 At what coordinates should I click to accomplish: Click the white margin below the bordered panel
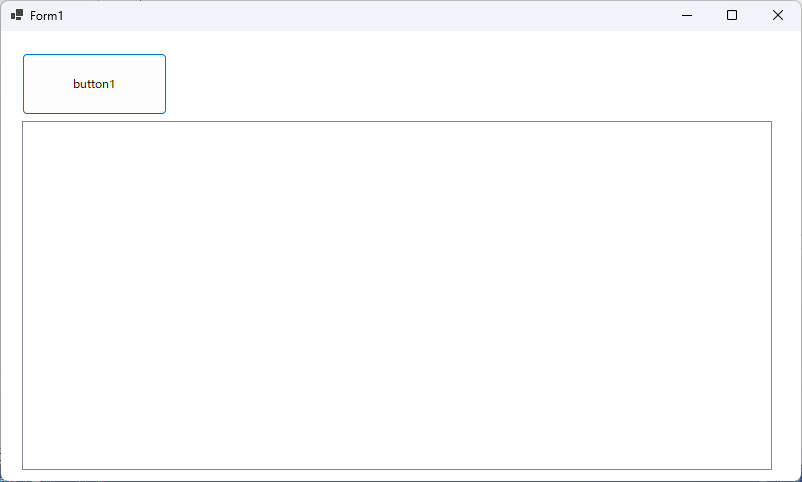point(397,475)
